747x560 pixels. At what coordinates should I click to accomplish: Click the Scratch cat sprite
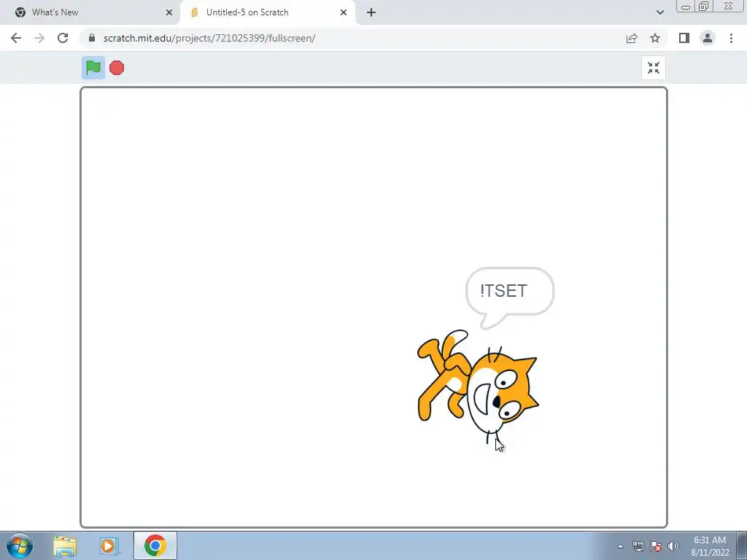click(478, 386)
